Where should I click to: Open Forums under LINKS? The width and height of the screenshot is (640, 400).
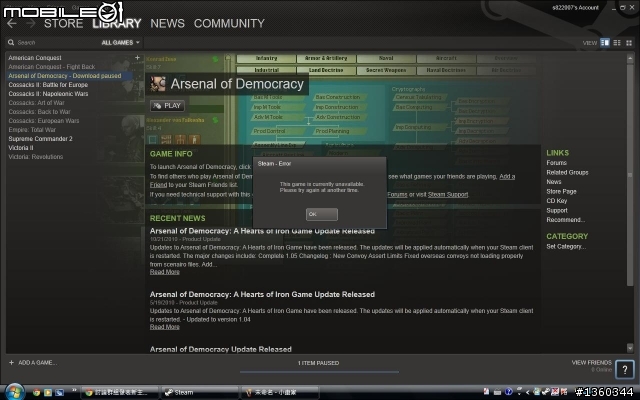[556, 163]
